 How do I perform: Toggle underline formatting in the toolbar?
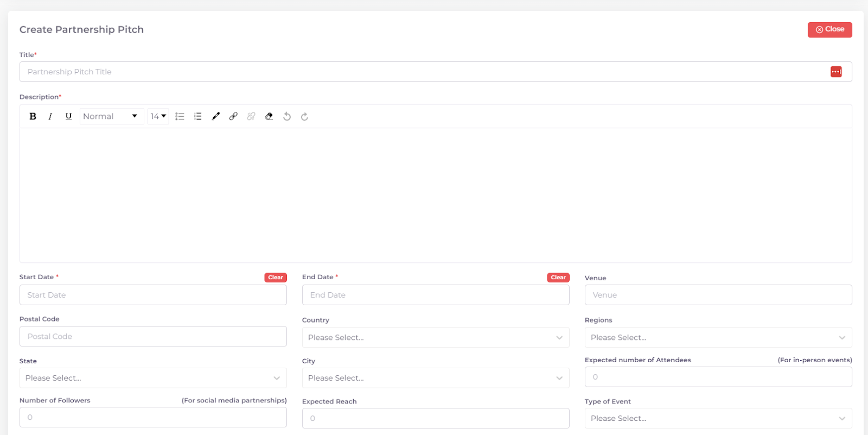point(68,116)
